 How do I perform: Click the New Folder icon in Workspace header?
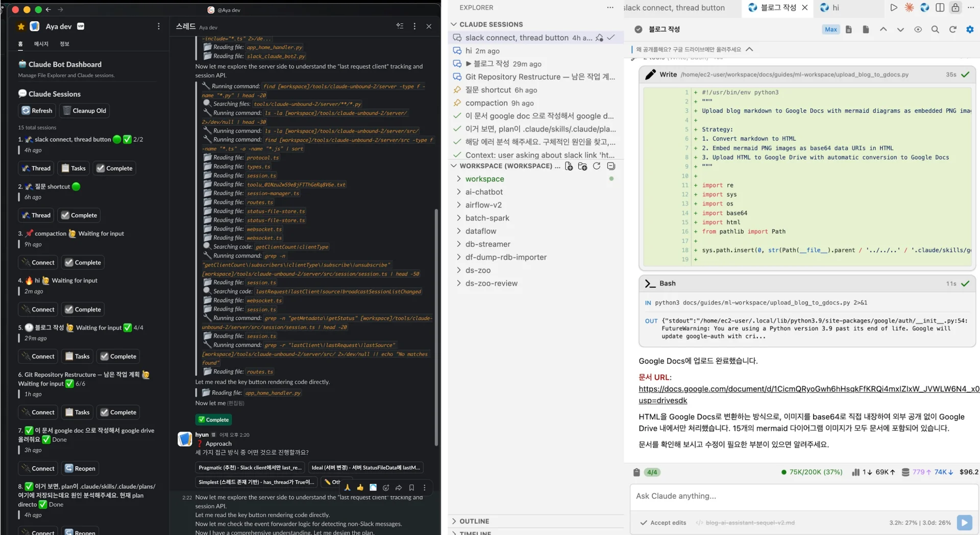coord(582,166)
